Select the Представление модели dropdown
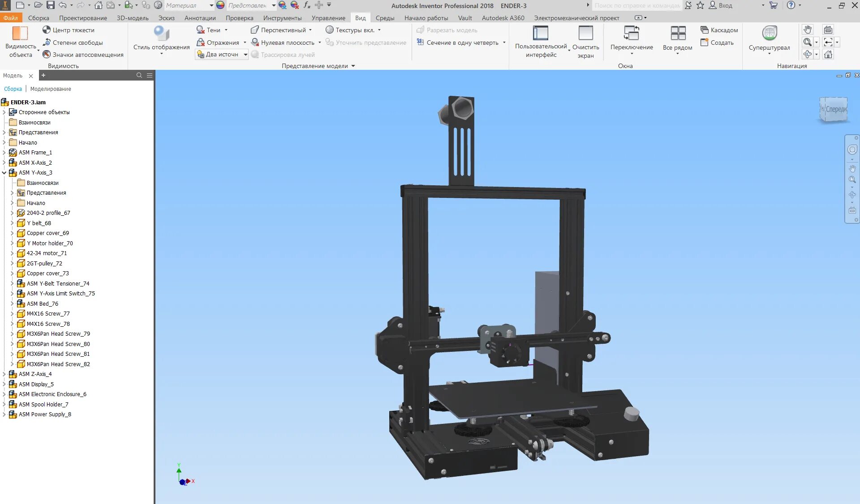The height and width of the screenshot is (504, 860). [318, 65]
